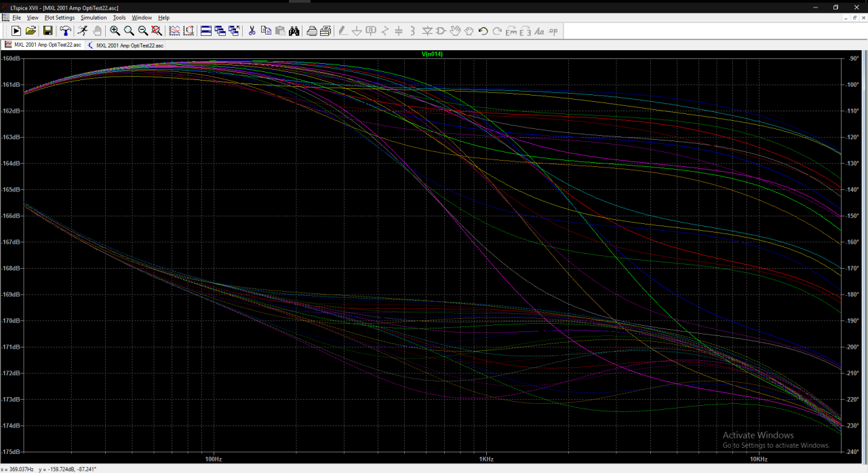Viewport: 868px width, 473px height.
Task: Switch to the first MXL 2001 Amp plot tab
Action: coord(43,45)
